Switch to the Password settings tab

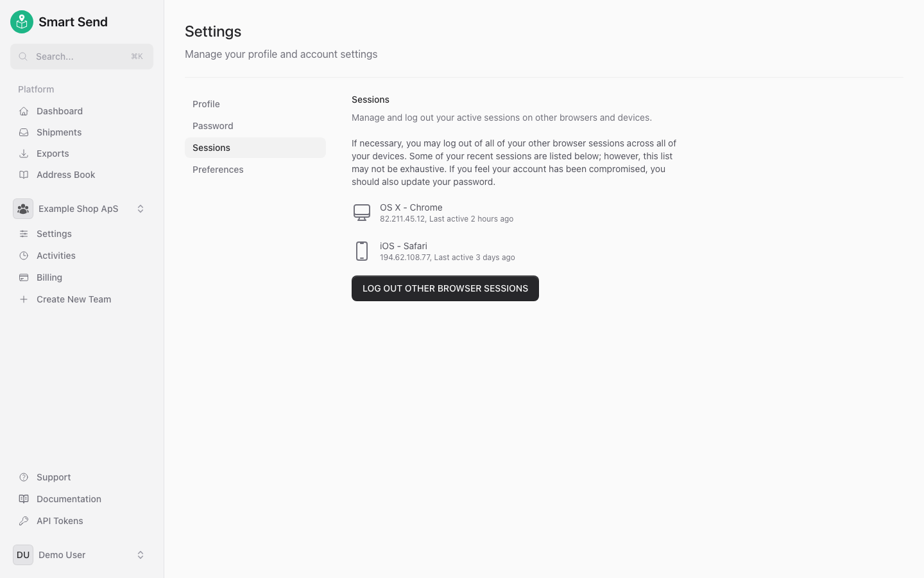click(212, 126)
